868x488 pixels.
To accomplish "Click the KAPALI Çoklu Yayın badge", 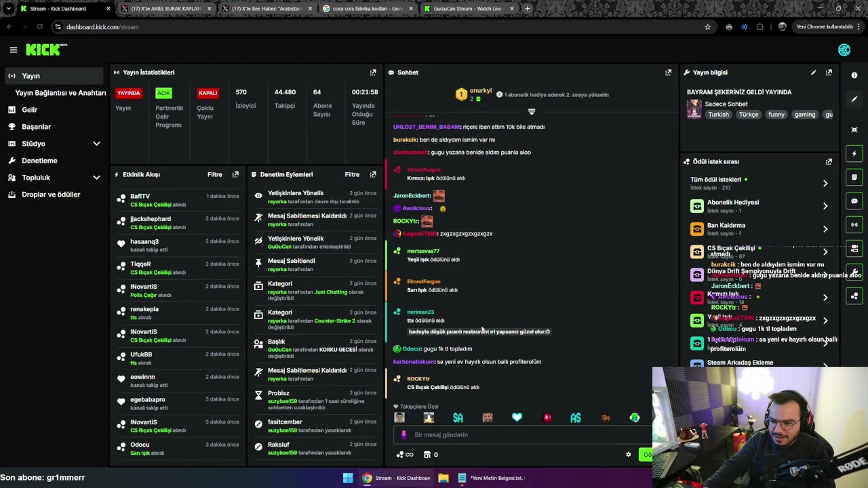I will pyautogui.click(x=208, y=93).
